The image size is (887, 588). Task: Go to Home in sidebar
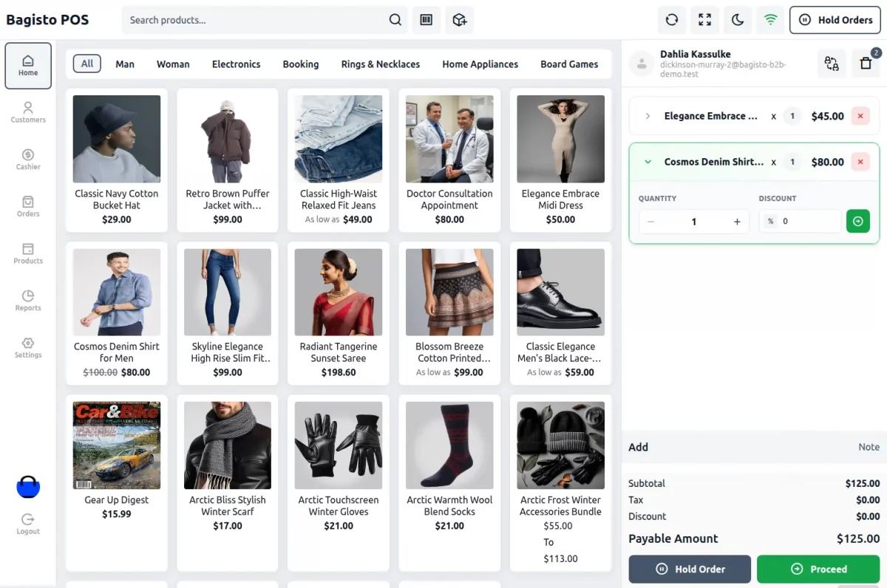(x=28, y=66)
